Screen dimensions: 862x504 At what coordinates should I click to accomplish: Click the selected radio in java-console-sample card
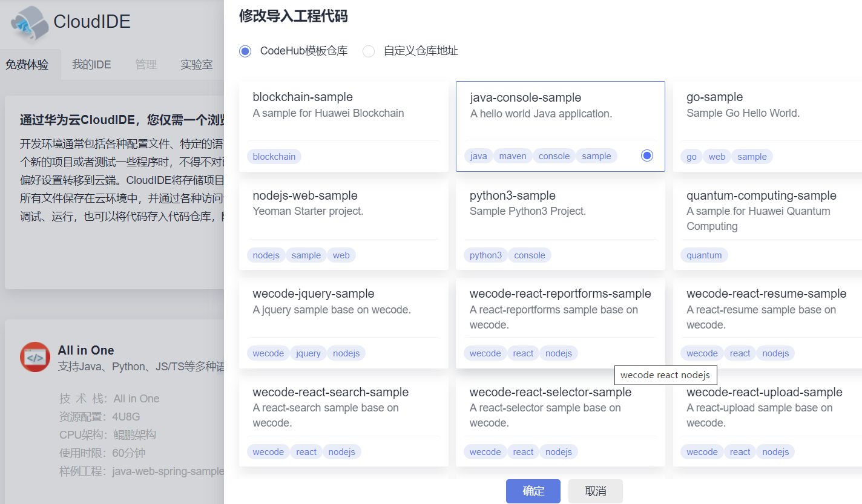tap(647, 156)
